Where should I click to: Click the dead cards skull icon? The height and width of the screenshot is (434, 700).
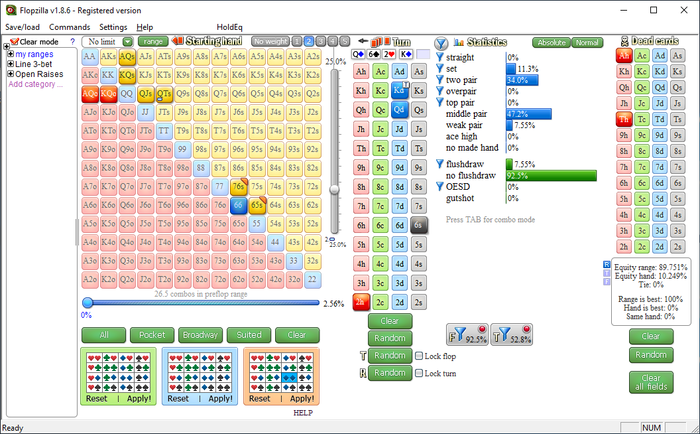point(624,42)
